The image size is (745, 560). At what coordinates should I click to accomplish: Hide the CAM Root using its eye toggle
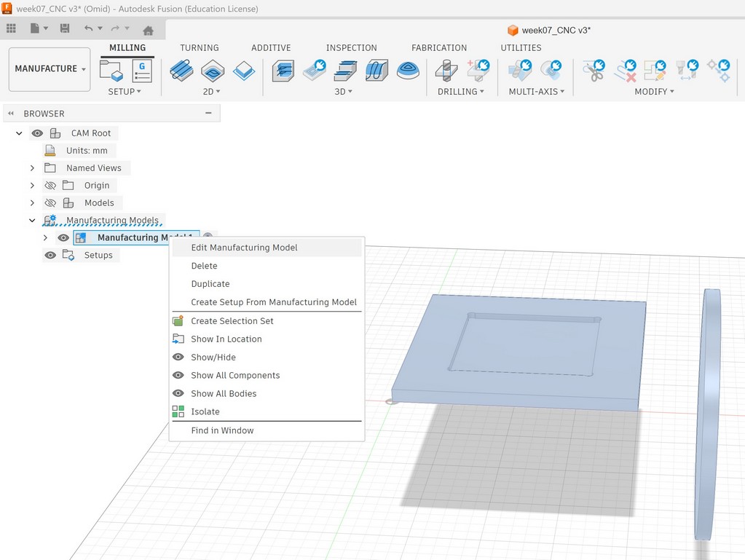coord(37,133)
